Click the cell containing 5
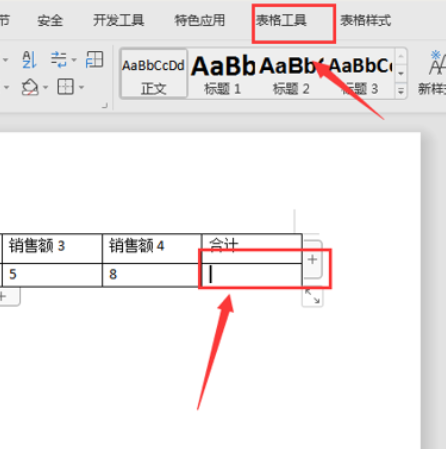Viewport: 446px width, 449px height. point(52,275)
